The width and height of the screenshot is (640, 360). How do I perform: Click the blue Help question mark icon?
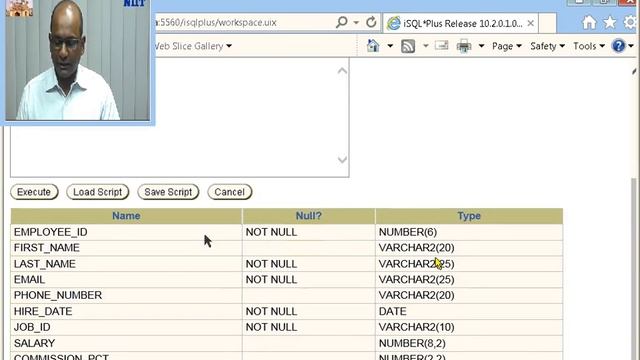coord(618,46)
